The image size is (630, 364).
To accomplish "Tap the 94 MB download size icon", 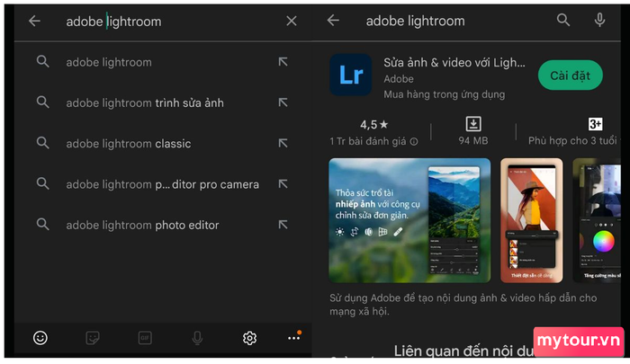I will tap(473, 124).
